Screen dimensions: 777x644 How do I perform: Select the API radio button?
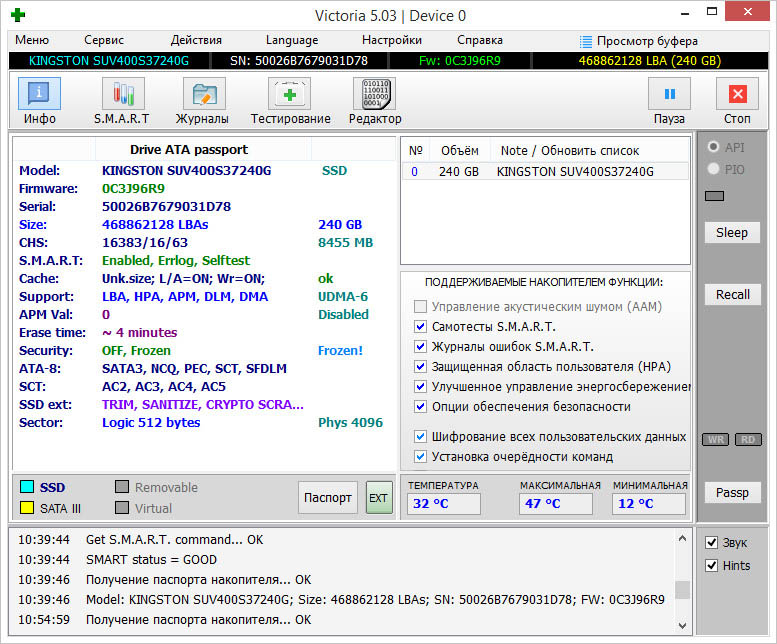tap(714, 147)
